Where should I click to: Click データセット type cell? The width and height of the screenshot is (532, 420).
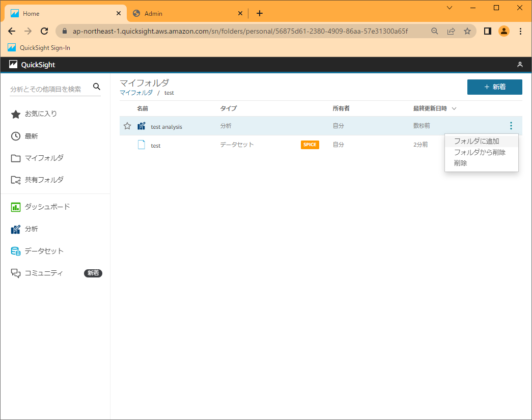(x=237, y=145)
